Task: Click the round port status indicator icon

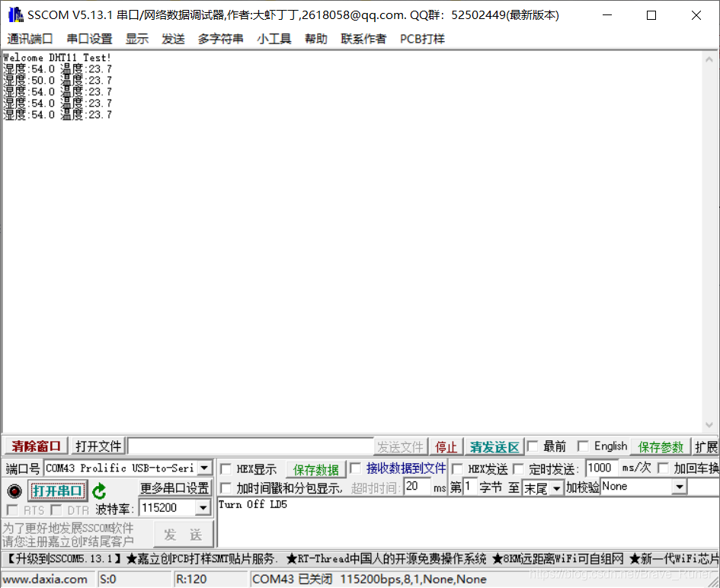Action: click(14, 491)
